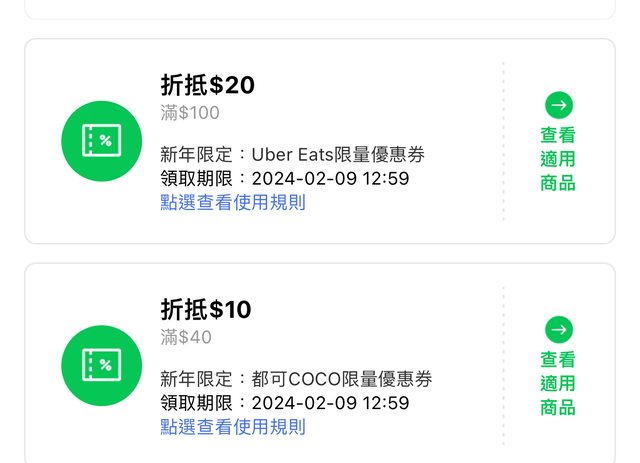This screenshot has height=463, width=640.
Task: Click the green coupon icon for 都可COCO
Action: pos(102,365)
